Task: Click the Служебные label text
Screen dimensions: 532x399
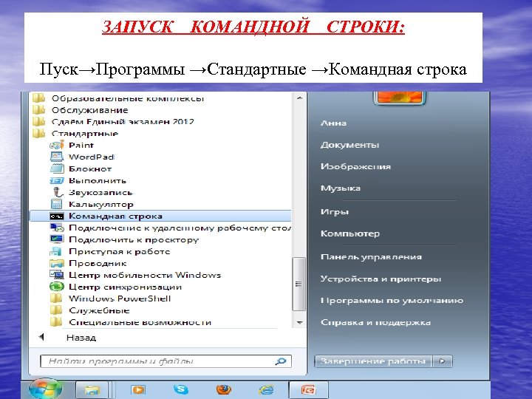Action: pos(99,310)
